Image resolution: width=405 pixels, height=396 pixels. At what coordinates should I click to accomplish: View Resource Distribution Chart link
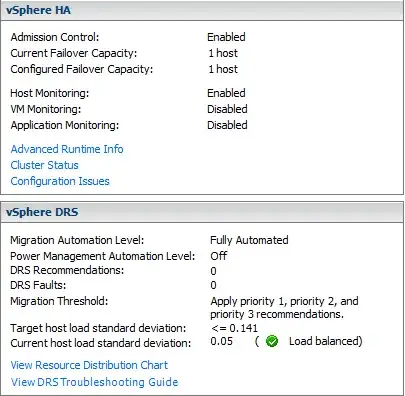click(x=89, y=365)
